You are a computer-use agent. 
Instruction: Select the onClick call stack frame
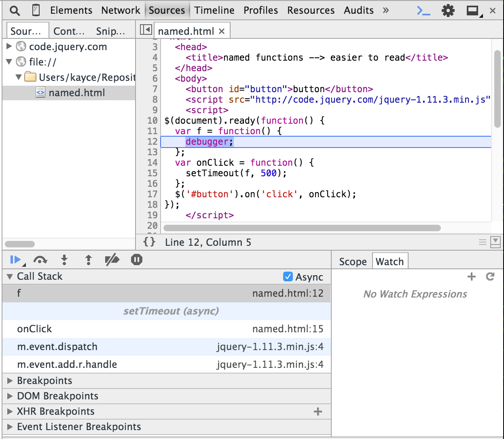point(167,329)
